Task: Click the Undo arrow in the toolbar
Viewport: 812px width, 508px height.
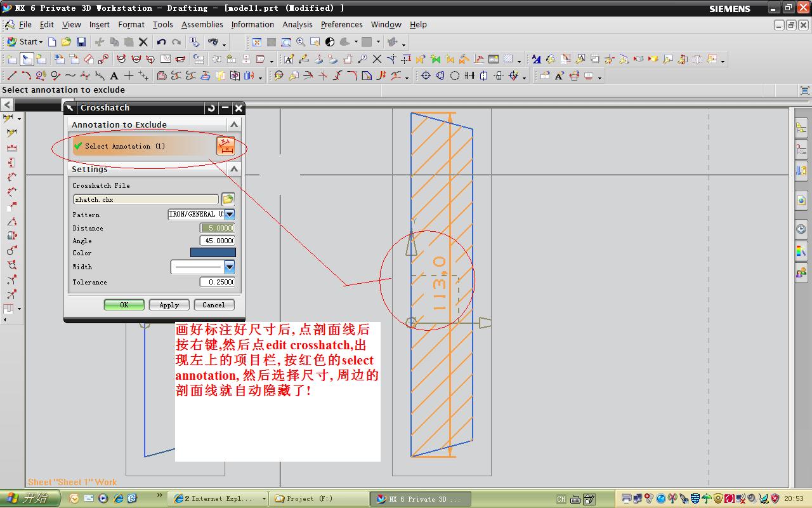Action: [161, 42]
